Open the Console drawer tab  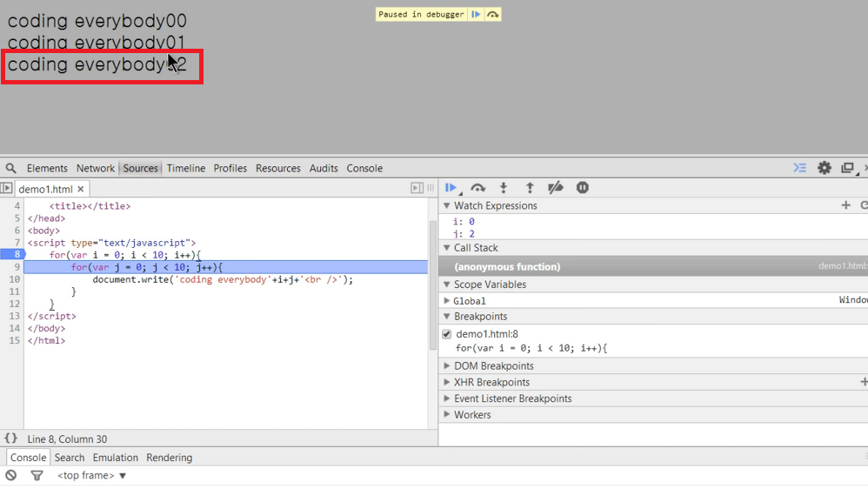pos(28,458)
